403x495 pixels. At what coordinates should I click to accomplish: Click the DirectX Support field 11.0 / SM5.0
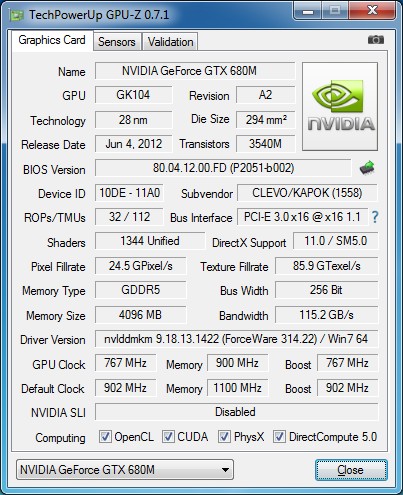click(x=336, y=241)
